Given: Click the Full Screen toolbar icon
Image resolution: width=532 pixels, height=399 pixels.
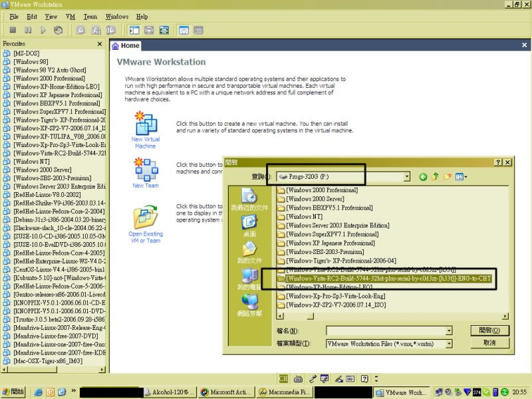Looking at the screenshot, I should coord(164,30).
